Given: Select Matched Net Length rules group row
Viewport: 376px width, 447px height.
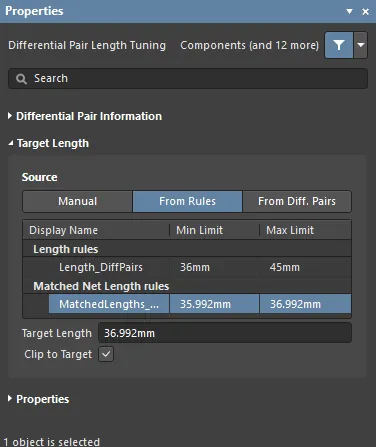Looking at the screenshot, I should [187, 286].
